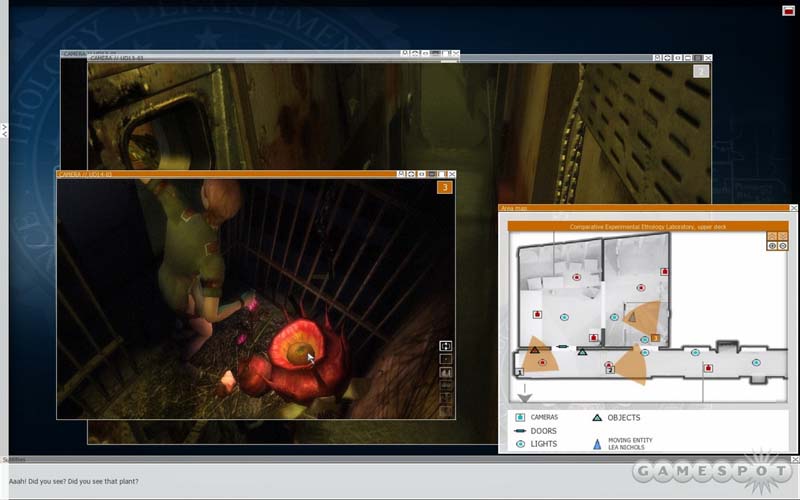Click the top camera pan control icon
This screenshot has width=800, height=500.
tap(446, 346)
